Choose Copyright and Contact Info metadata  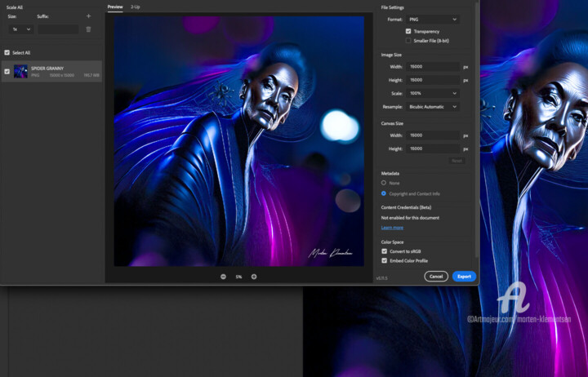[384, 193]
